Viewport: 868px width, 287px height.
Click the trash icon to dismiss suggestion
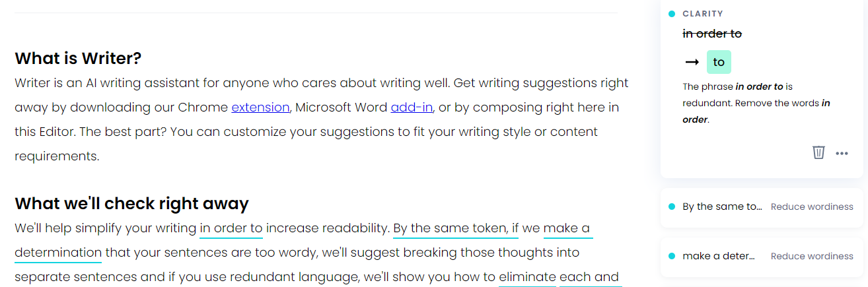click(x=818, y=152)
